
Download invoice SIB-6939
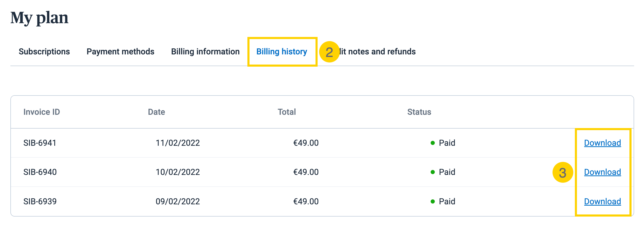tap(602, 201)
